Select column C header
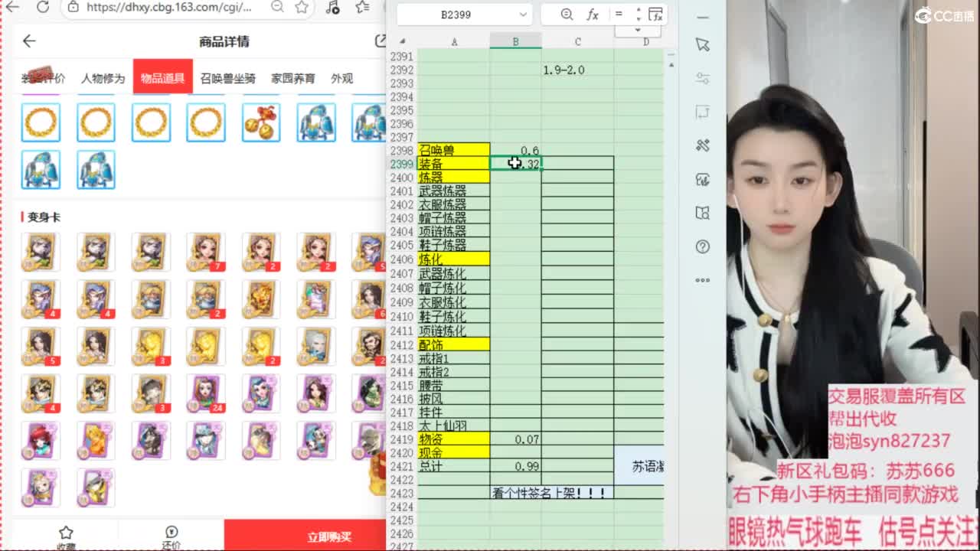Image resolution: width=980 pixels, height=551 pixels. 577,41
